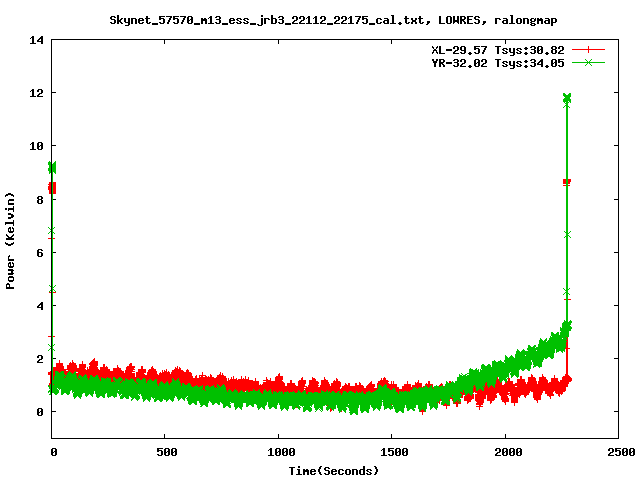Click the y-axis tick label 10
The image size is (640, 480).
pyautogui.click(x=36, y=146)
